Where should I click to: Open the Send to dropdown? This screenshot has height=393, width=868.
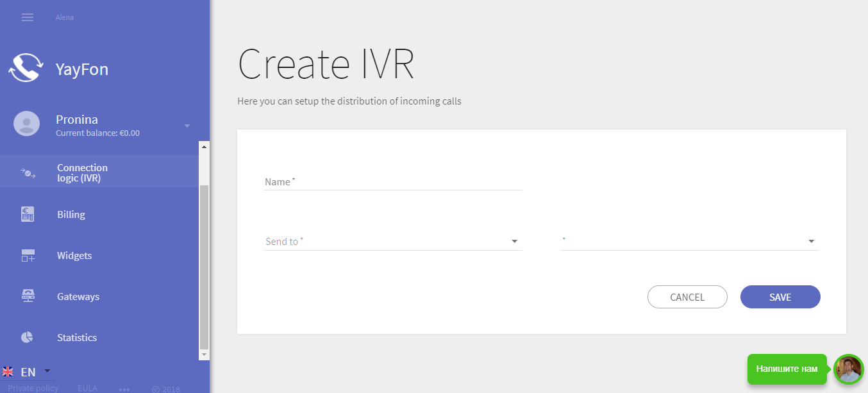pos(393,242)
